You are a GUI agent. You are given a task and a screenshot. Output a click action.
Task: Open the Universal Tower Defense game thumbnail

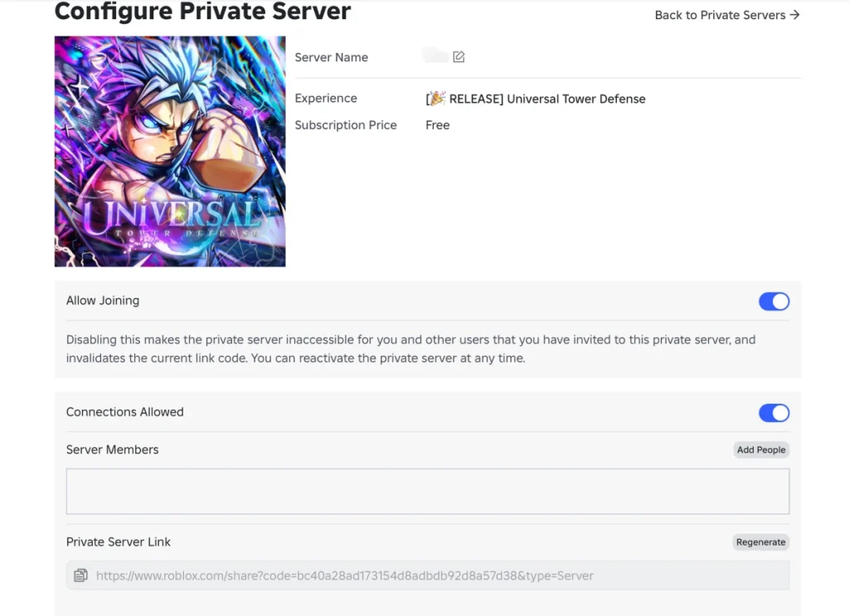click(170, 152)
